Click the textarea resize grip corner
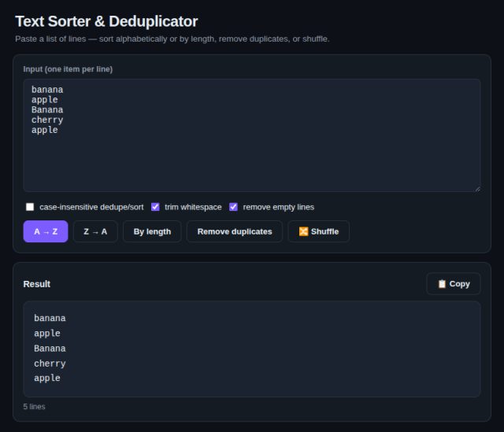Screen dimensions: 504x432 tap(478, 189)
